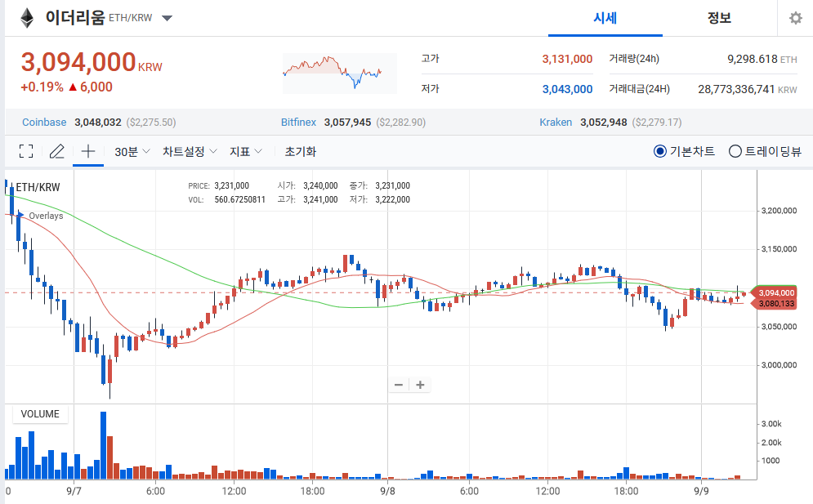Click the VOL 560.67250811 readout
The image size is (813, 504).
(x=226, y=199)
